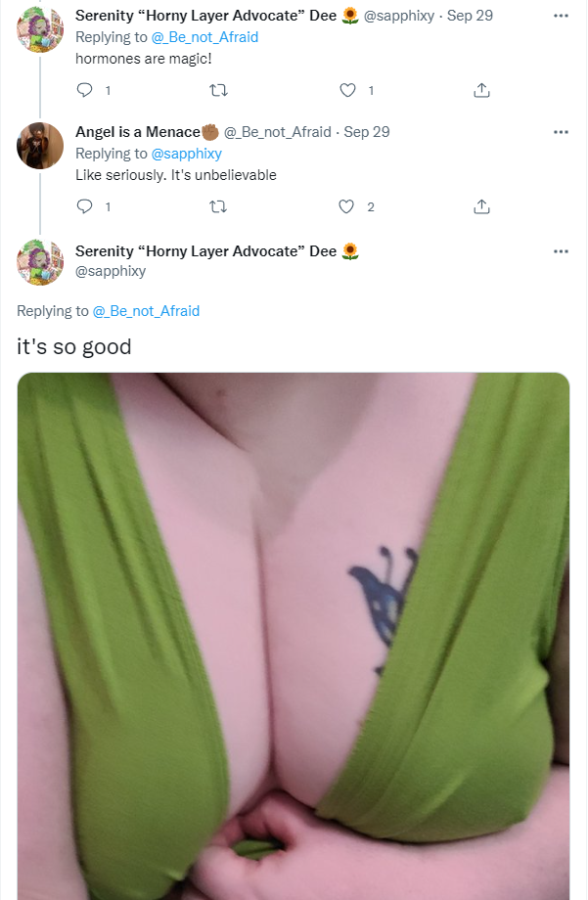Like the 'hormones are magic!' tweet
Image resolution: width=588 pixels, height=900 pixels.
tap(347, 90)
